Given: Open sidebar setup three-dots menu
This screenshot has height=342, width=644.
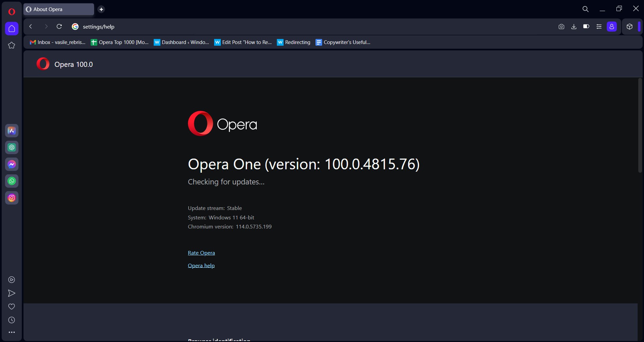Looking at the screenshot, I should 12,332.
